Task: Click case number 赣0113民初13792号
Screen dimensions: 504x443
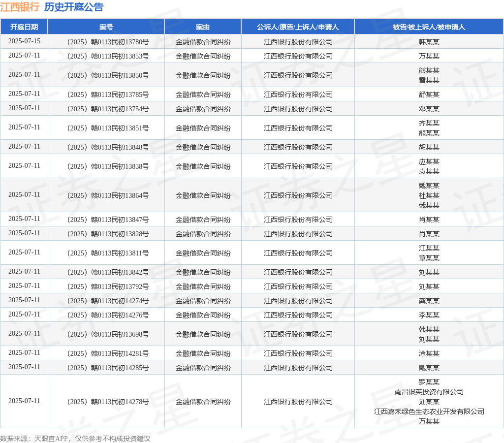Action: point(108,286)
